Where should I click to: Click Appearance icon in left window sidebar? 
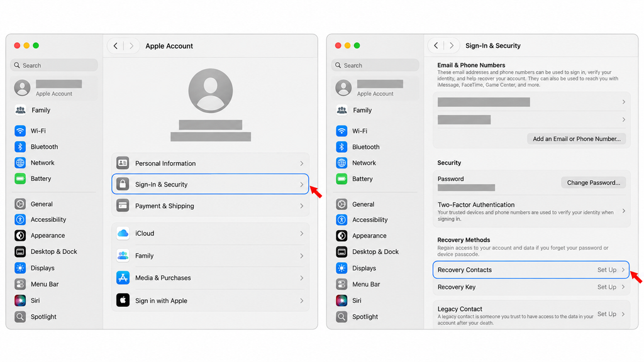tap(20, 236)
